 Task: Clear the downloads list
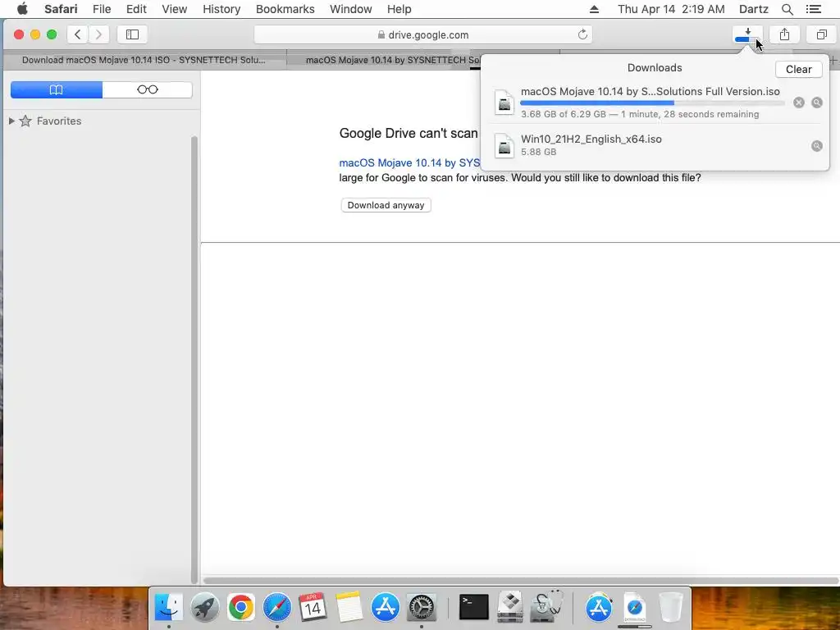tap(798, 69)
